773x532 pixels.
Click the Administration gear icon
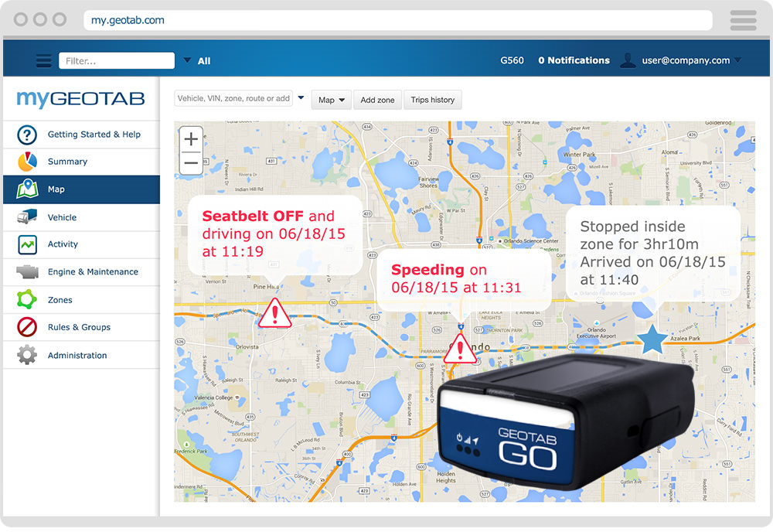click(x=27, y=355)
